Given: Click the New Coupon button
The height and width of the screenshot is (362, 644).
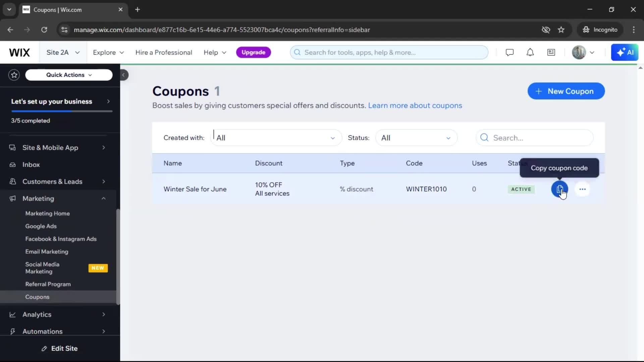Looking at the screenshot, I should pos(566,91).
